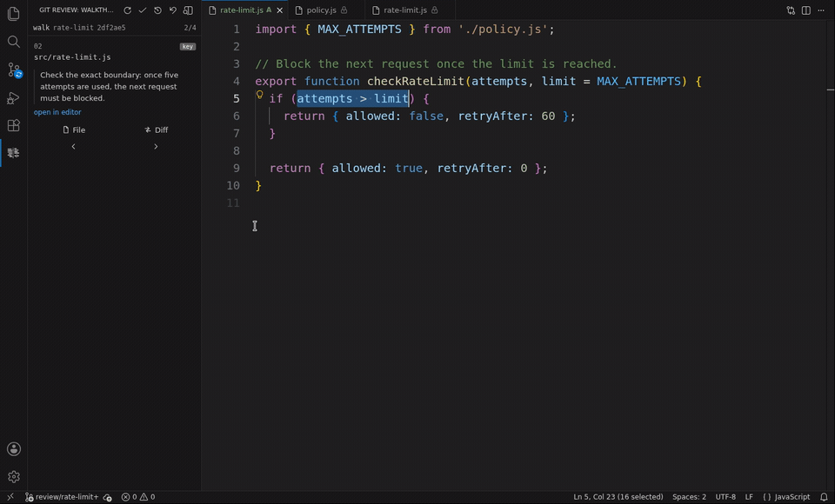Click the Diff button in walkthrough
The width and height of the screenshot is (835, 504).
click(156, 129)
